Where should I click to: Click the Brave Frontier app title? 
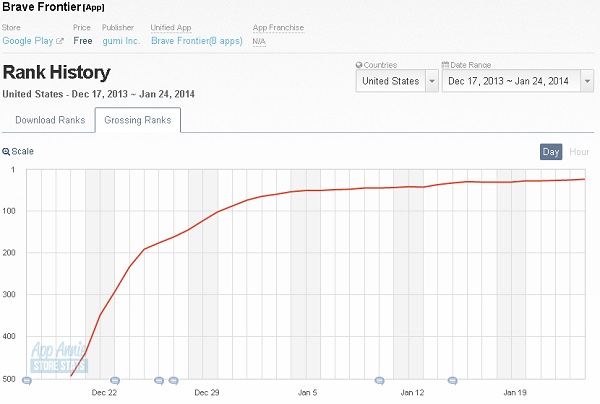click(42, 7)
